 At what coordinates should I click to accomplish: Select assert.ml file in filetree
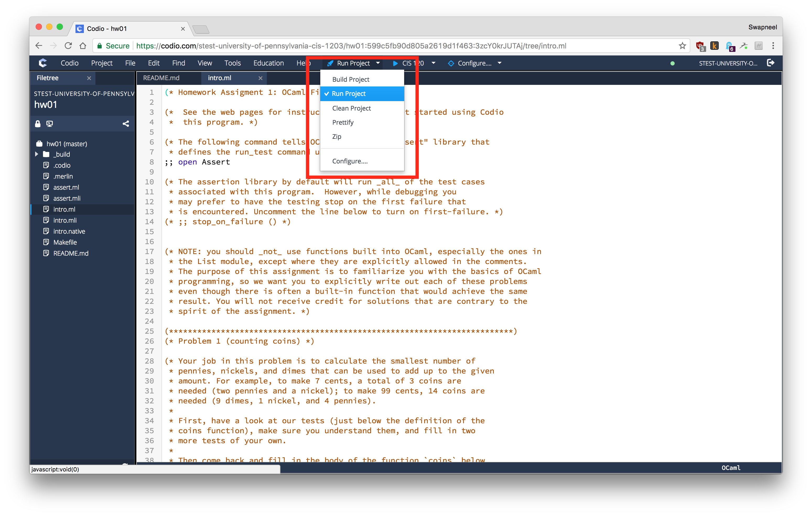(66, 188)
